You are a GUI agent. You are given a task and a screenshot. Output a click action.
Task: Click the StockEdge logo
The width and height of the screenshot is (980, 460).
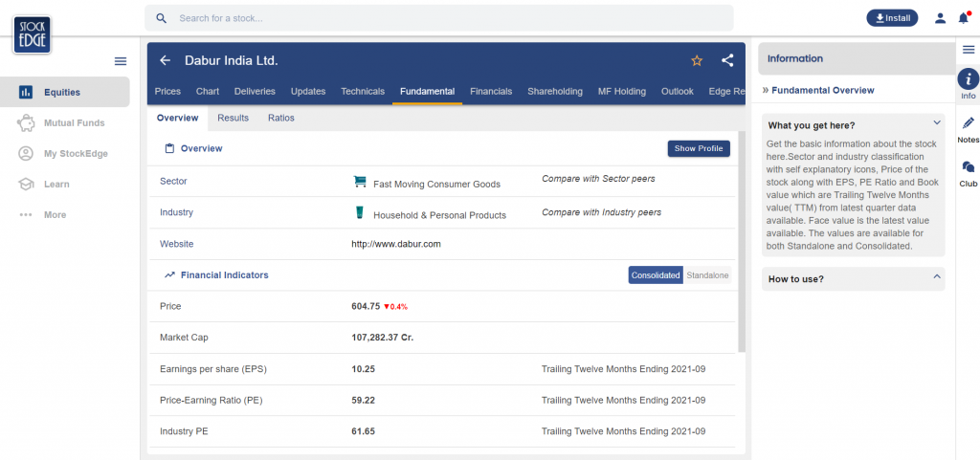pyautogui.click(x=32, y=34)
